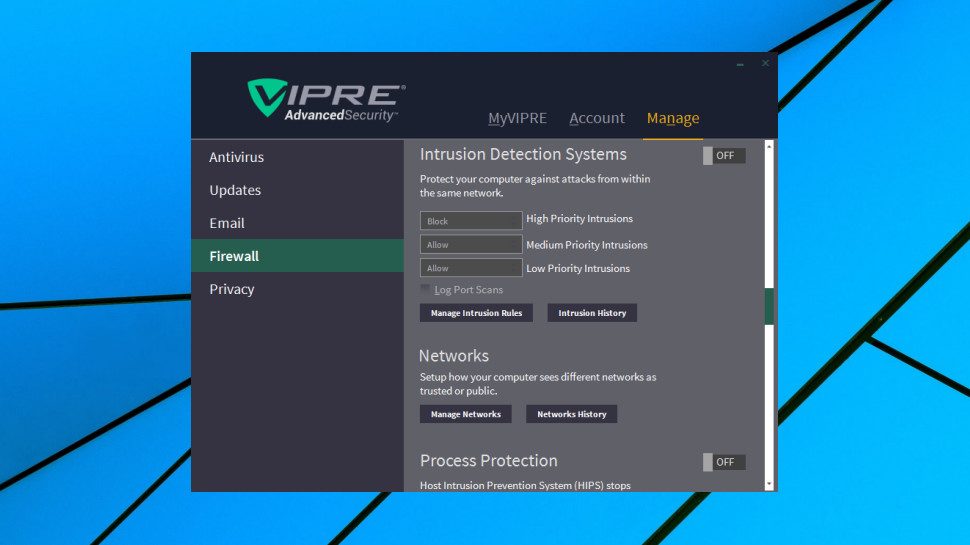Viewport: 970px width, 545px height.
Task: Click Manage Networks button
Action: coord(466,414)
